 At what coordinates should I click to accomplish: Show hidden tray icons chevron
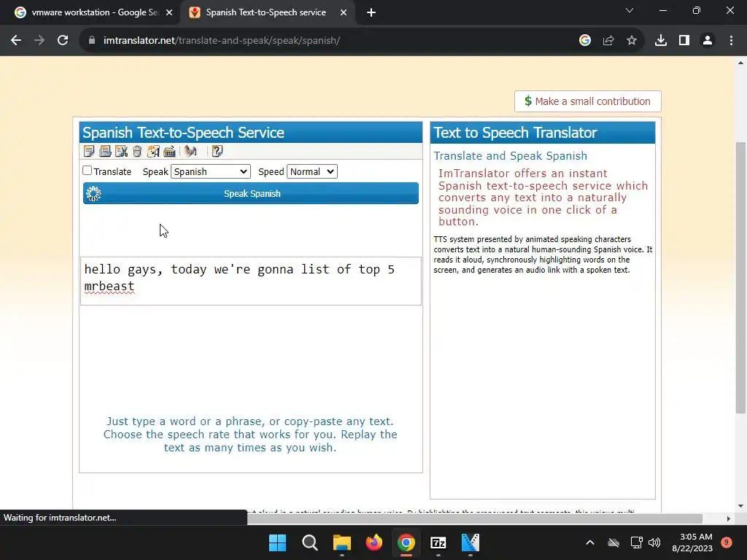pyautogui.click(x=589, y=542)
